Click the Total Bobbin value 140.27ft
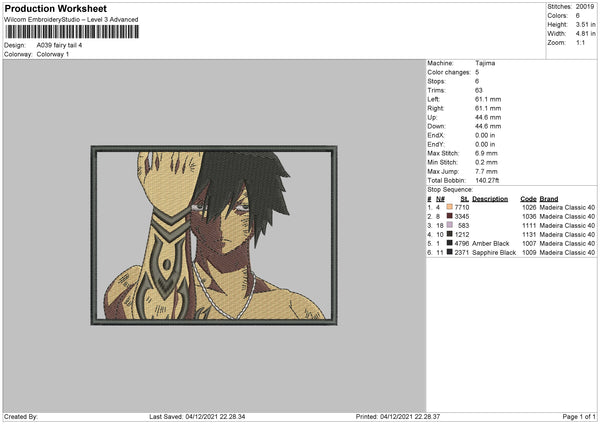Viewport: 600px width, 424px height. pos(487,180)
